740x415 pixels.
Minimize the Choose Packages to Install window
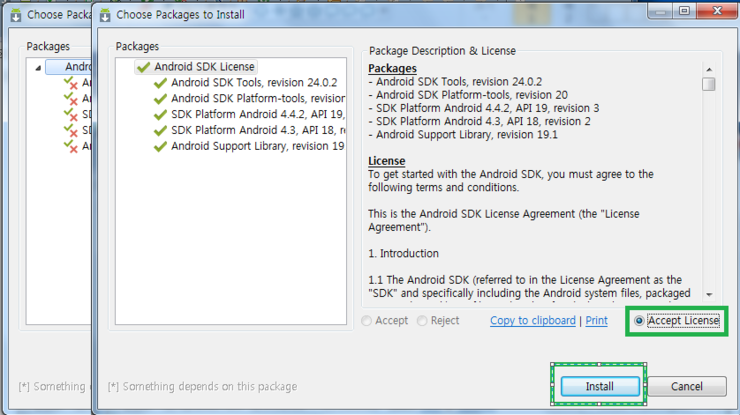tap(661, 10)
